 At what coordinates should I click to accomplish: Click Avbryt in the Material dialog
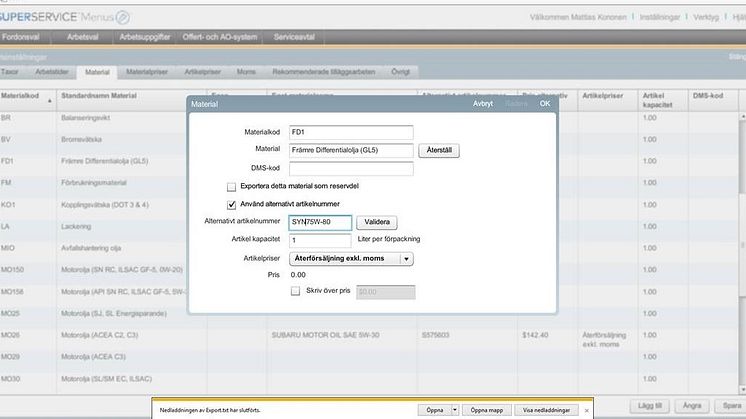coord(483,104)
